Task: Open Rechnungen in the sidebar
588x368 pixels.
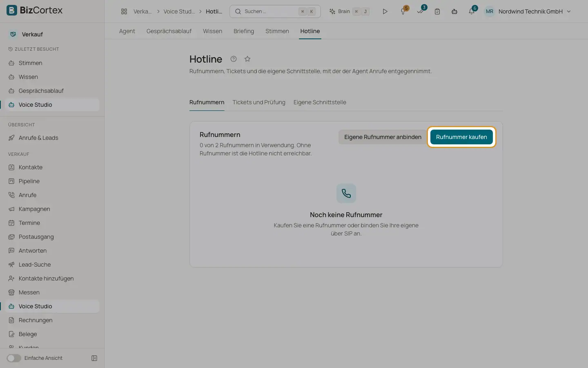Action: pyautogui.click(x=52, y=320)
